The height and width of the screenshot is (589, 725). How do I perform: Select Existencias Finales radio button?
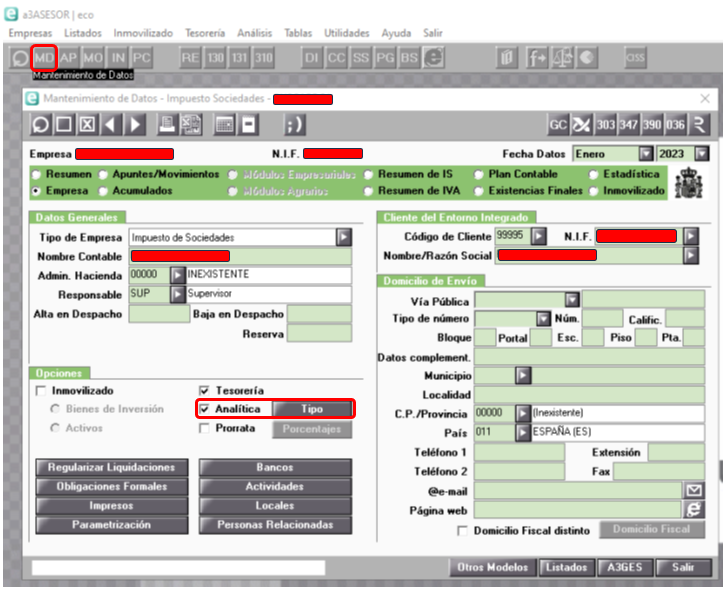pos(479,191)
